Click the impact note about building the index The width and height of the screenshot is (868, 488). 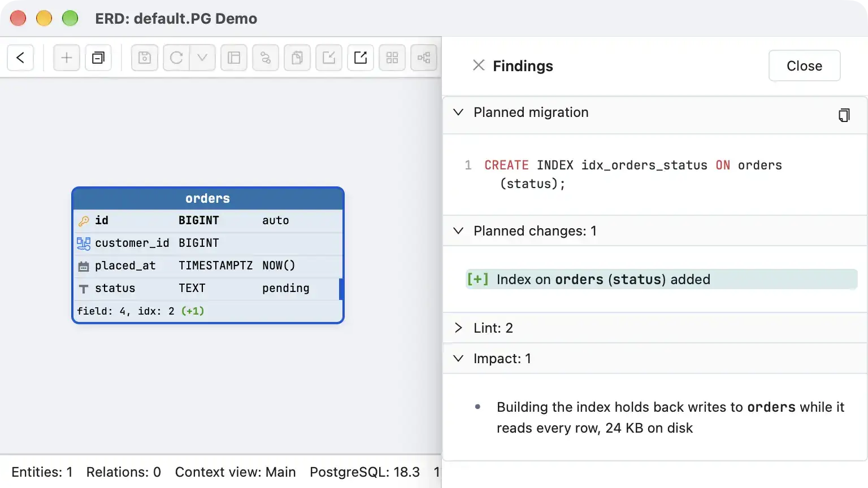coord(670,417)
